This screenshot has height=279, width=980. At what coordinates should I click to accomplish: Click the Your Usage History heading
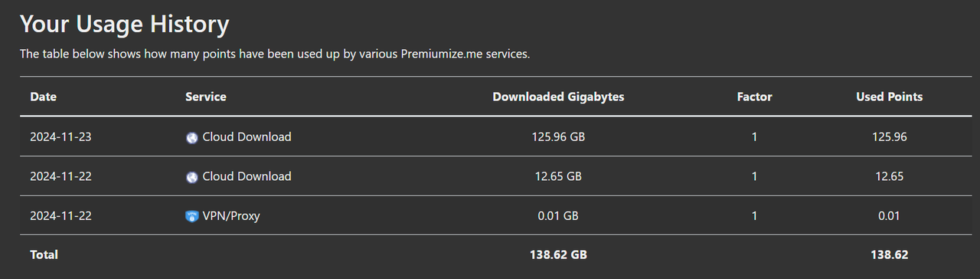(124, 25)
